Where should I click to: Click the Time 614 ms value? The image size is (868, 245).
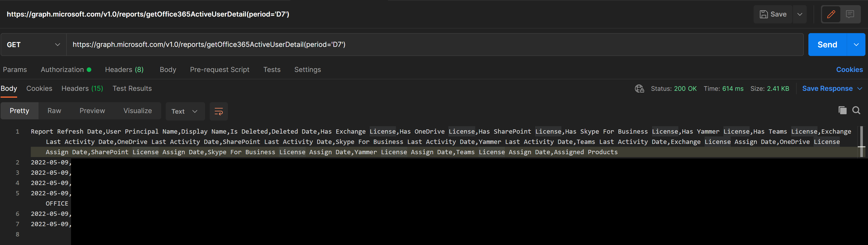[x=733, y=89]
